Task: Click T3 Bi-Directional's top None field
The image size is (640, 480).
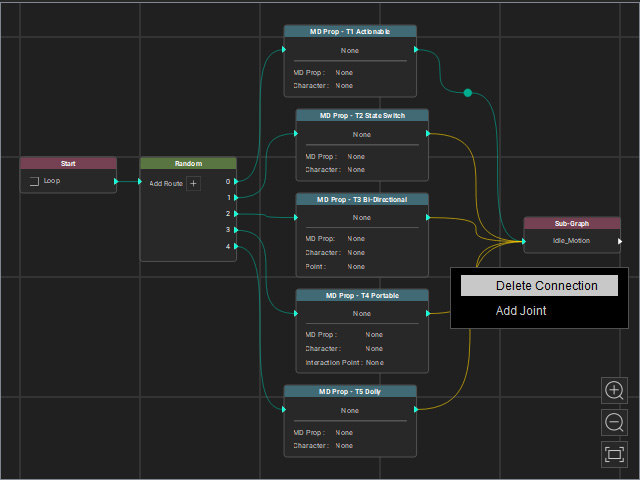Action: pos(362,218)
